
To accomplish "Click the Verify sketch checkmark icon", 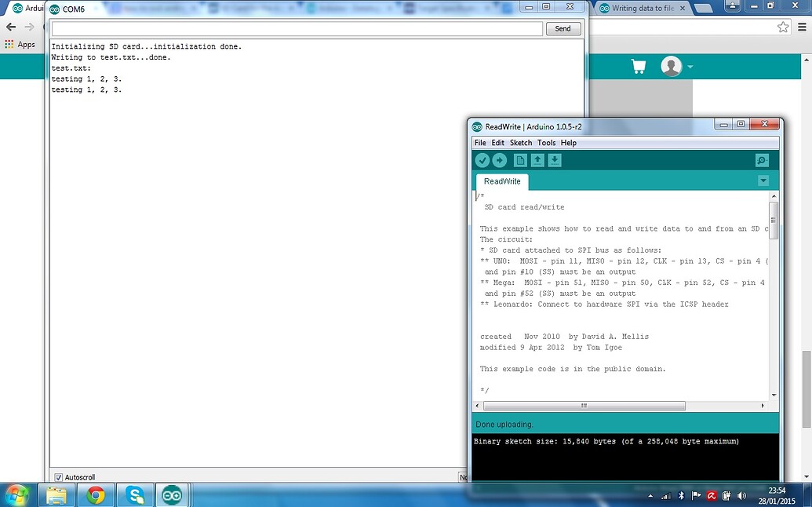I will coord(482,160).
